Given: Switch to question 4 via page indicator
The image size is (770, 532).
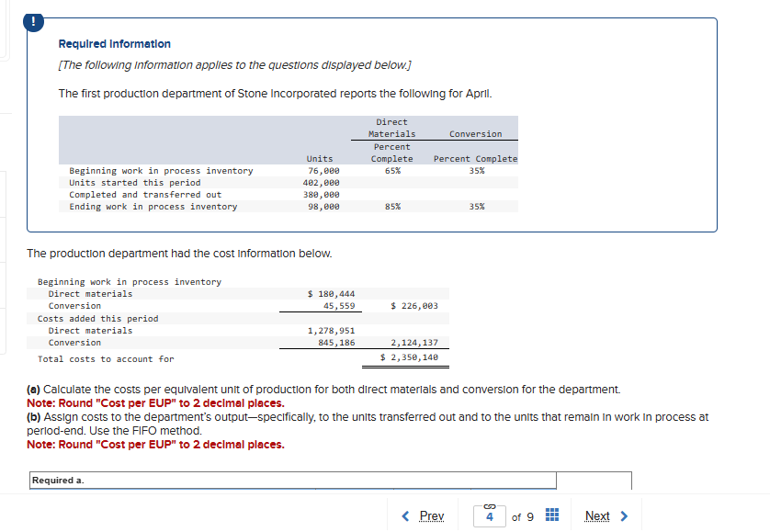Looking at the screenshot, I should point(491,515).
